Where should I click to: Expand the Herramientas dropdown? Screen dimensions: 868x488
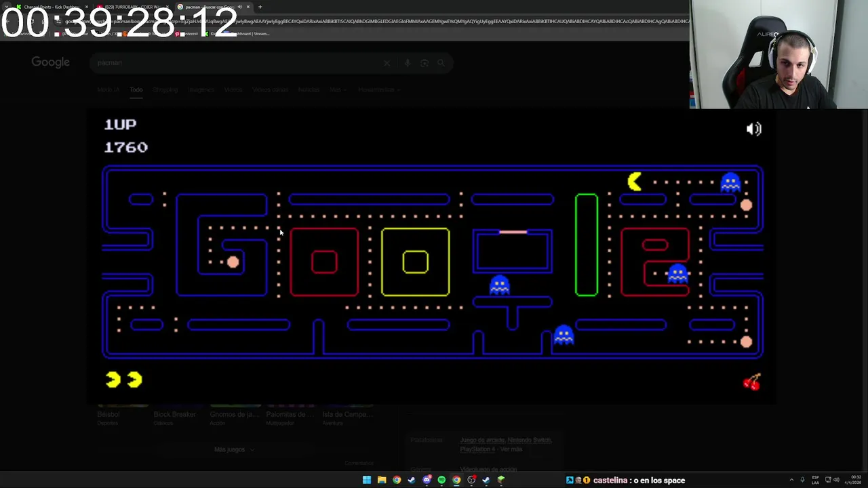click(379, 89)
